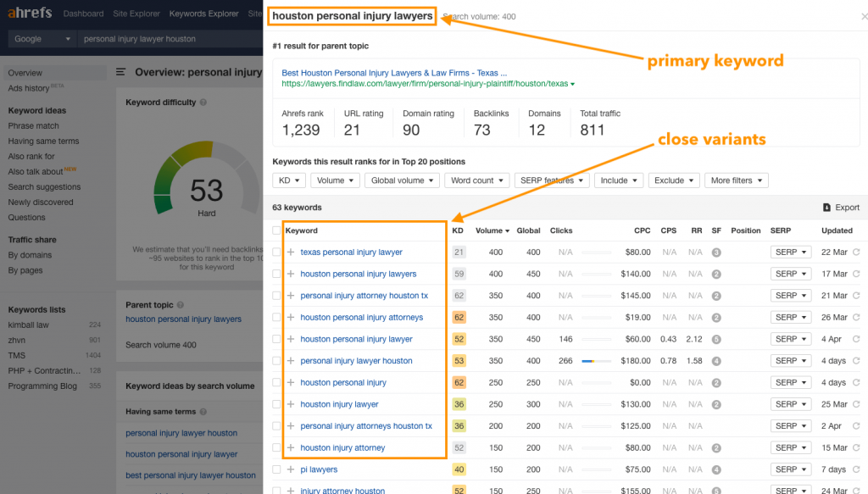The image size is (868, 494).
Task: Open the Include filter dropdown
Action: coord(618,180)
